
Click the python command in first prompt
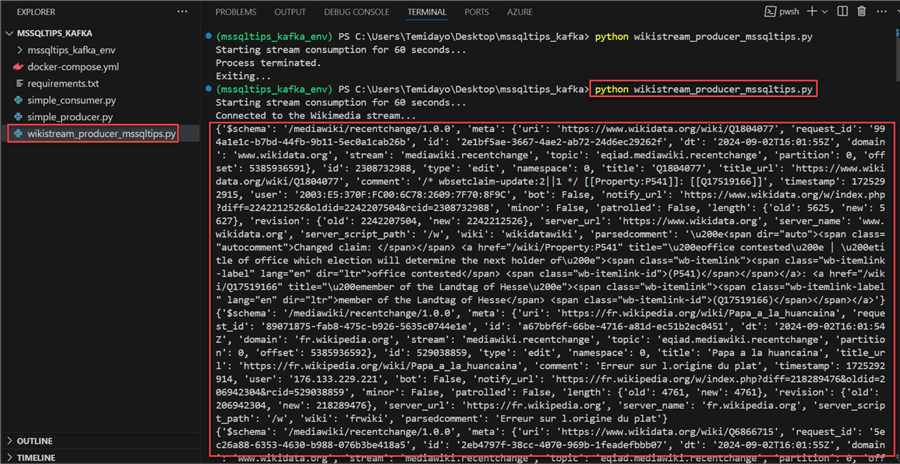coord(703,36)
